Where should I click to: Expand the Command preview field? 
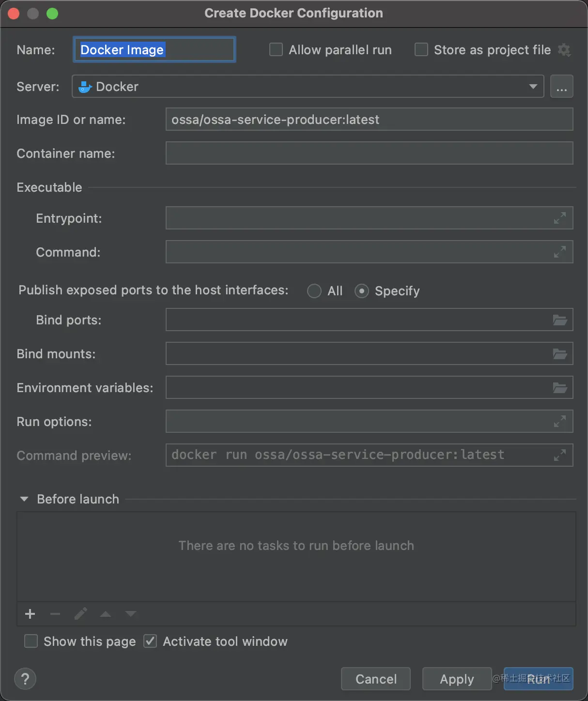coord(560,456)
